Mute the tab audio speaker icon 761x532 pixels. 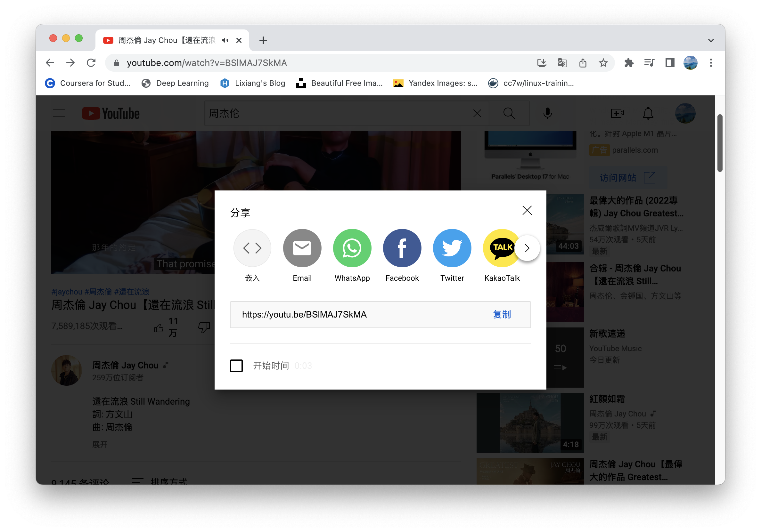(x=225, y=40)
